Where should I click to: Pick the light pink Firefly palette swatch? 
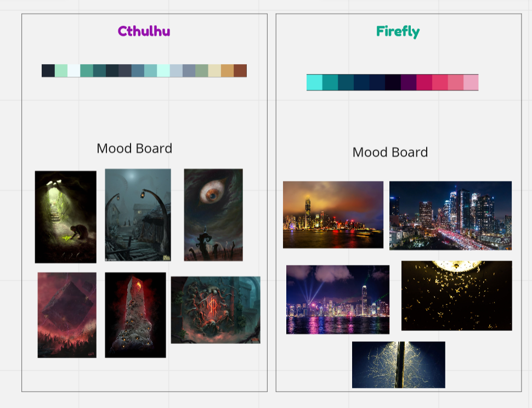(471, 82)
